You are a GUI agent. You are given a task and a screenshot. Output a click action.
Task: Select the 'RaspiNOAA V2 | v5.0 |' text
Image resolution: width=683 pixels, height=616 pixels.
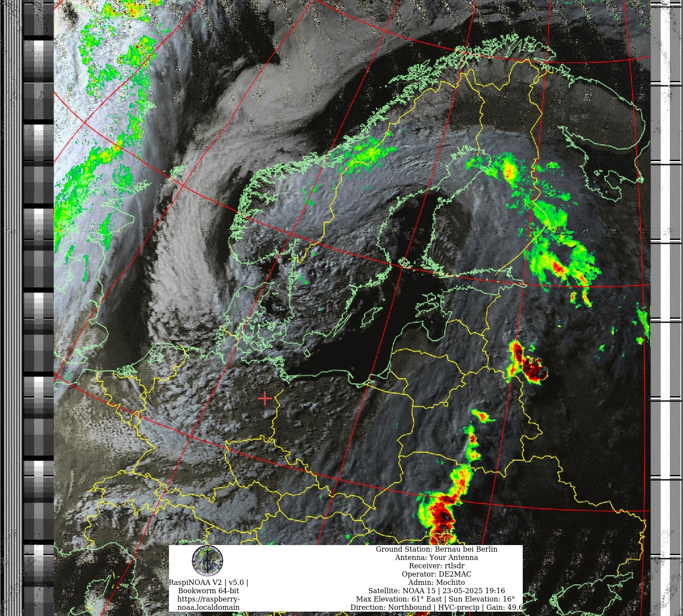click(208, 582)
